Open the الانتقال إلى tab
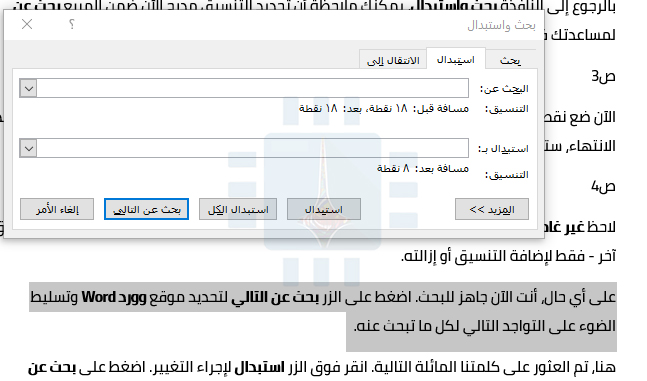This screenshot has width=647, height=381. point(393,60)
